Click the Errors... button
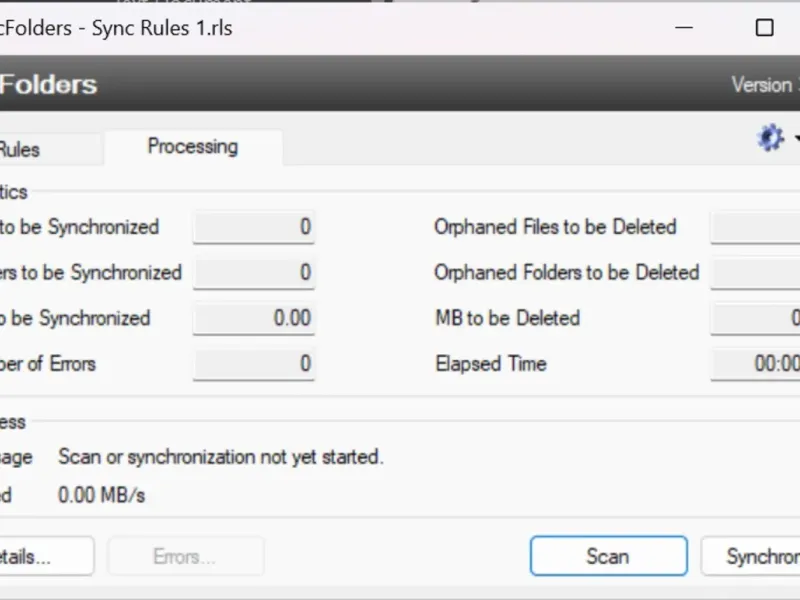 coord(185,557)
